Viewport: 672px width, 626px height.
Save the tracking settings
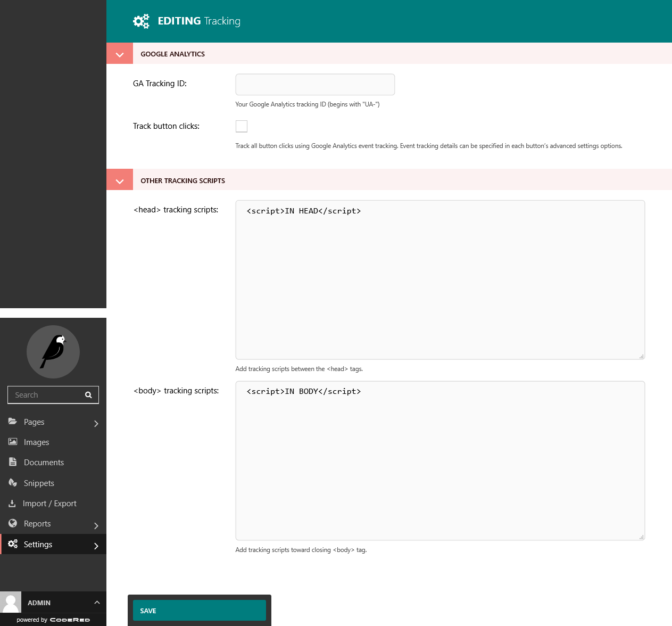click(x=199, y=611)
